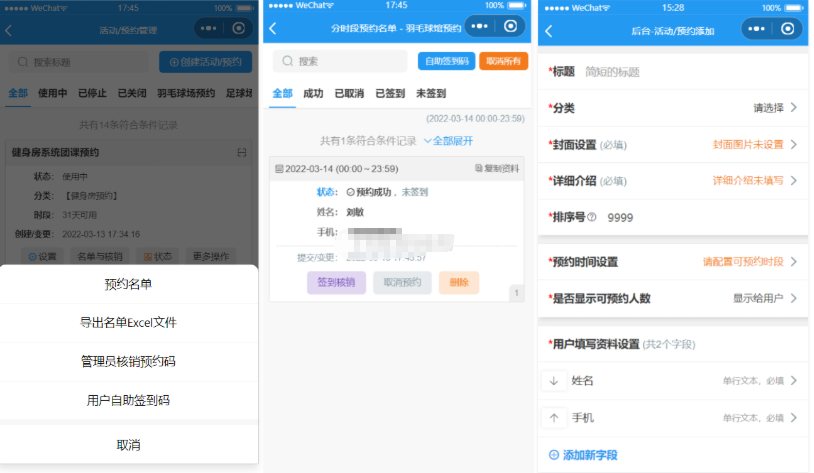This screenshot has height=473, width=814.
Task: Open the three-dots menu on the middle screen
Action: pyautogui.click(x=479, y=26)
